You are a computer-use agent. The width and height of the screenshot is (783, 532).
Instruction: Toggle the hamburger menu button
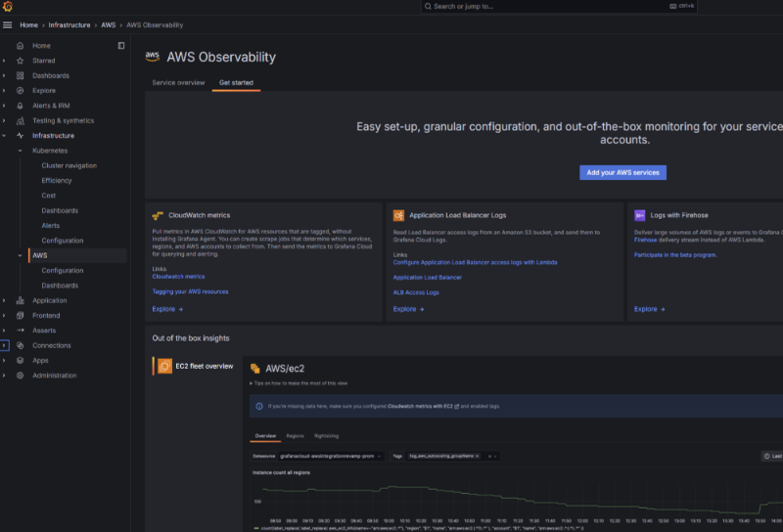pyautogui.click(x=8, y=24)
